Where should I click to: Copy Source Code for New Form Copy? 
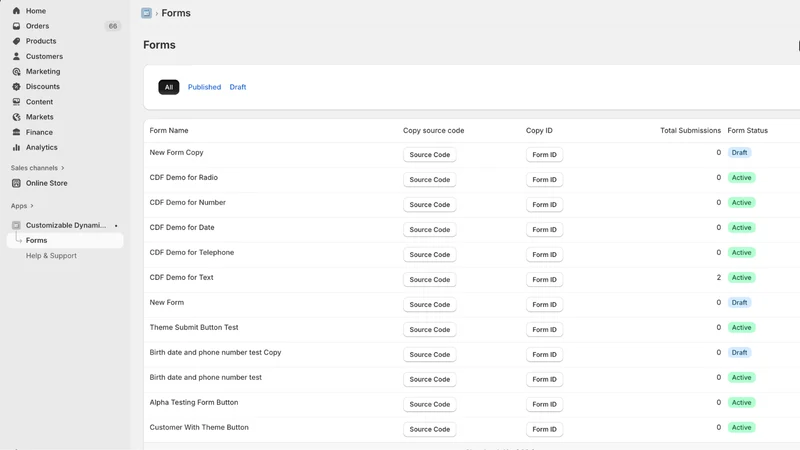click(x=430, y=155)
